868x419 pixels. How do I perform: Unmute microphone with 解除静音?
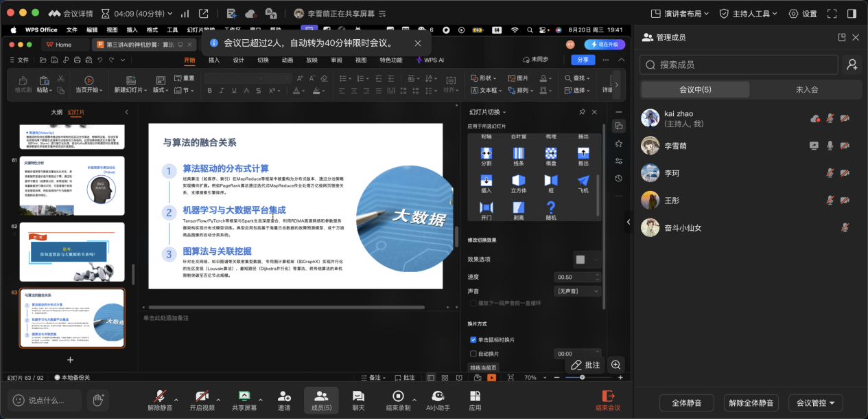[x=160, y=396]
